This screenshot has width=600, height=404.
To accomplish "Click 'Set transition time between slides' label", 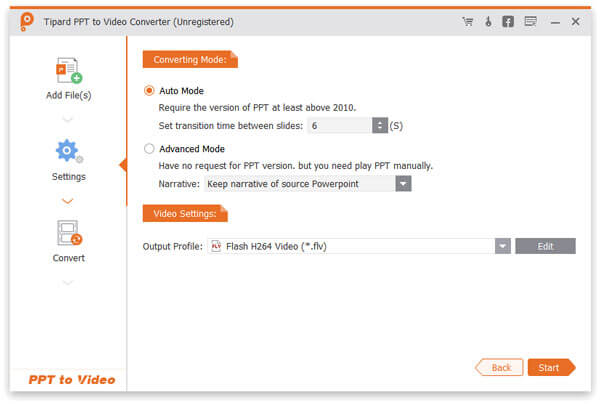I will pyautogui.click(x=231, y=125).
